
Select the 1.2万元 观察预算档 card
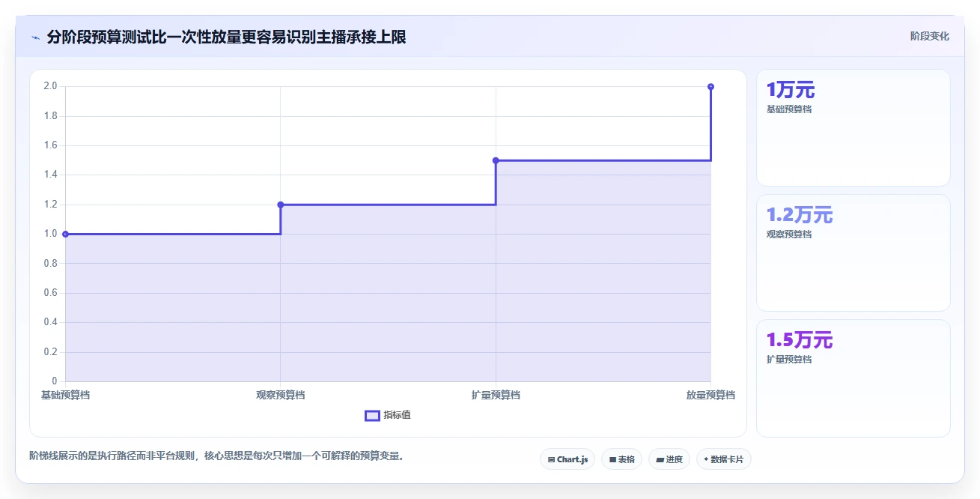point(853,252)
